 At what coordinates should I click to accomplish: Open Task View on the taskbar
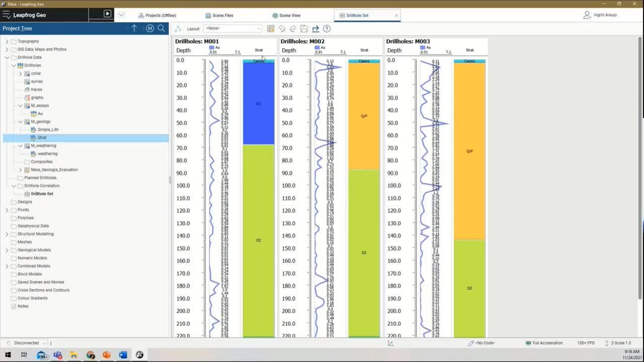[x=24, y=355]
